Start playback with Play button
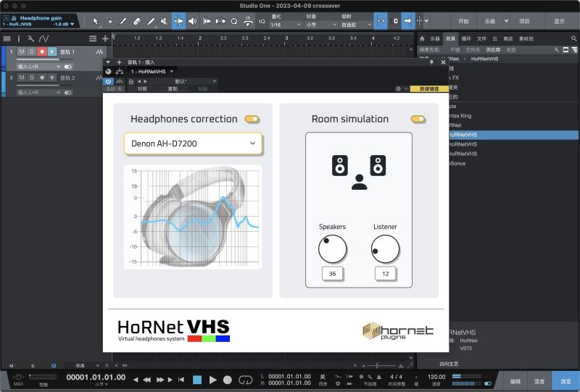The image size is (580, 392). pos(212,380)
